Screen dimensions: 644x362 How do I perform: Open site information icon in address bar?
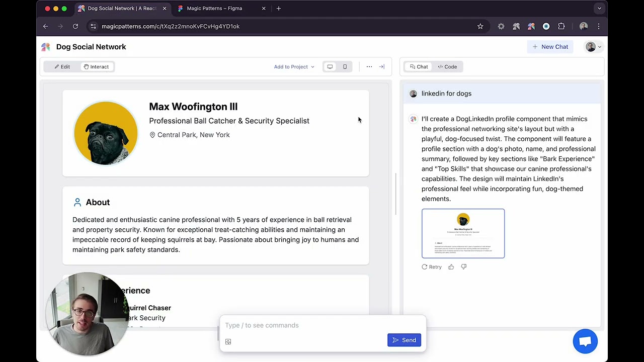click(93, 26)
